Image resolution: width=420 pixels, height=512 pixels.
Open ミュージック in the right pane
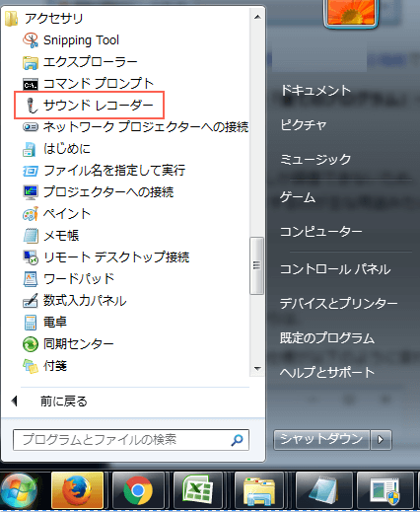pyautogui.click(x=315, y=160)
